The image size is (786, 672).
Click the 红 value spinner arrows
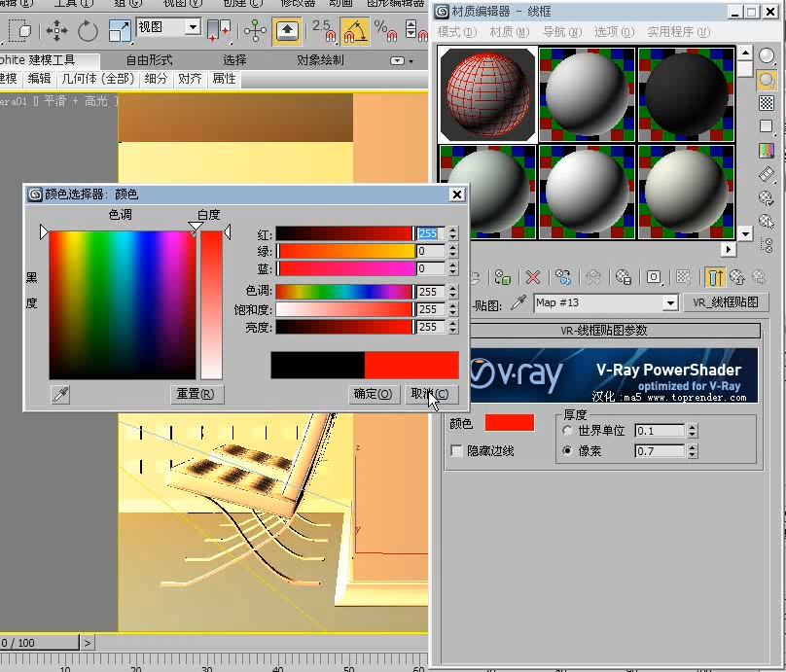coord(453,233)
